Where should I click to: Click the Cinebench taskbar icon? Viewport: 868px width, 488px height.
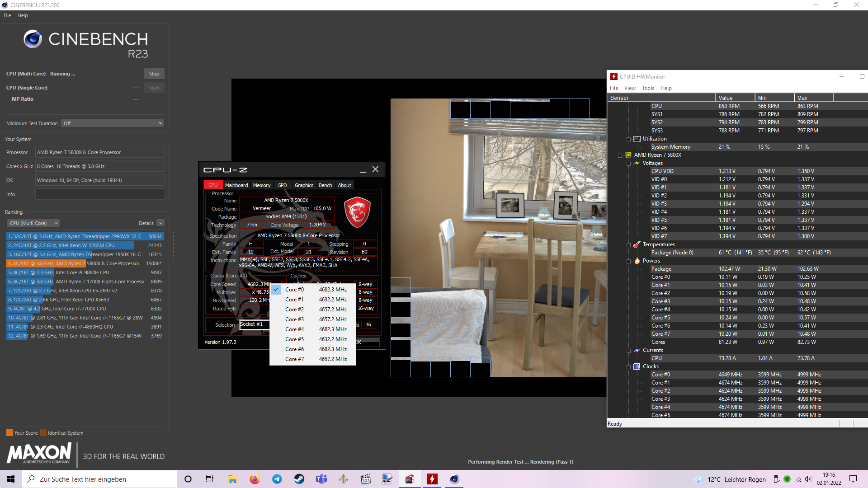[454, 479]
